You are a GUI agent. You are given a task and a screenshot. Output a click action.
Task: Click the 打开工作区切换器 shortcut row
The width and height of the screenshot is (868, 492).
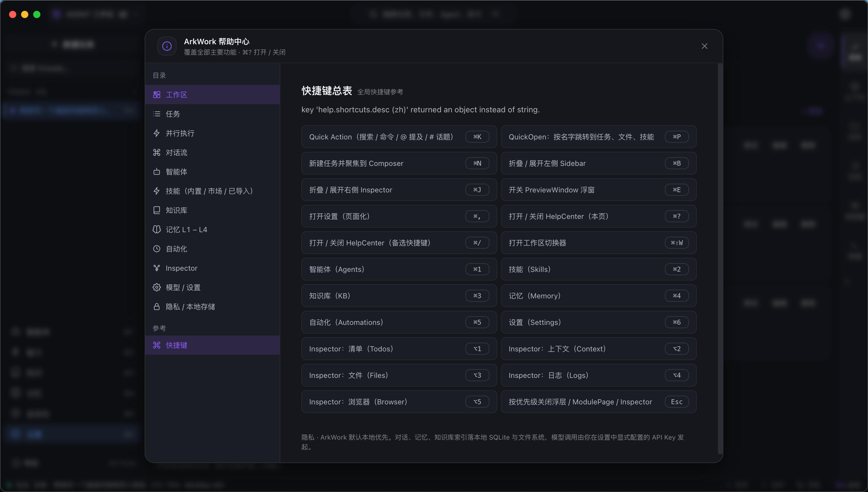[x=599, y=243]
